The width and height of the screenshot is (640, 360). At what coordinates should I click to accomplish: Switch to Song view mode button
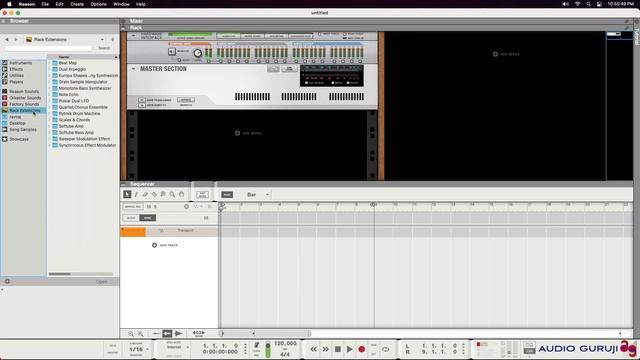(x=147, y=218)
